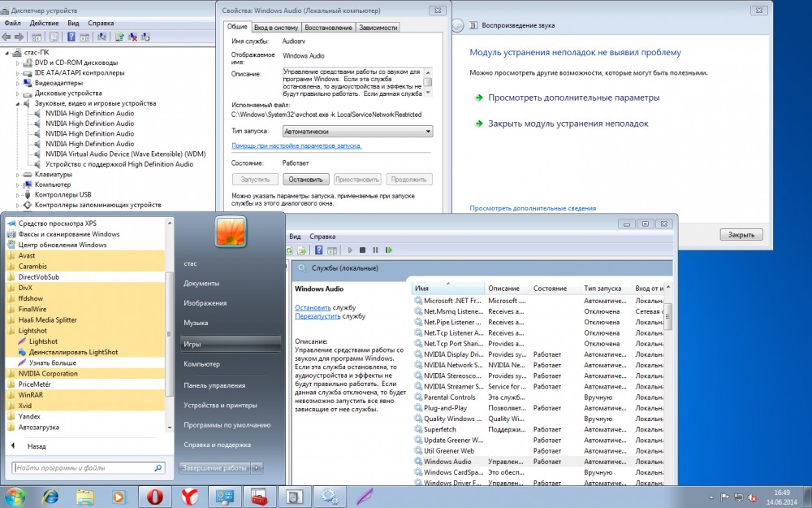Click the Найти программы и файлы search box
This screenshot has width=812, height=508.
[85, 468]
